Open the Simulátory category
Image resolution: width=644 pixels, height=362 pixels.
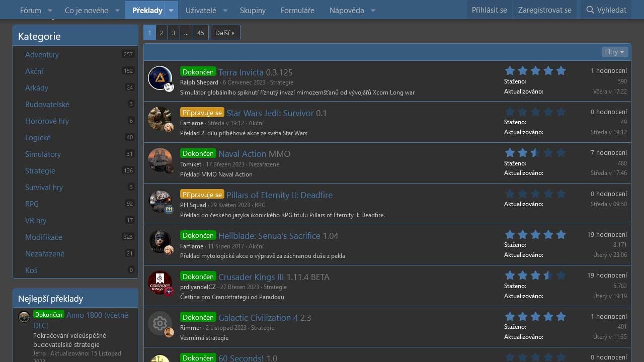pyautogui.click(x=43, y=154)
